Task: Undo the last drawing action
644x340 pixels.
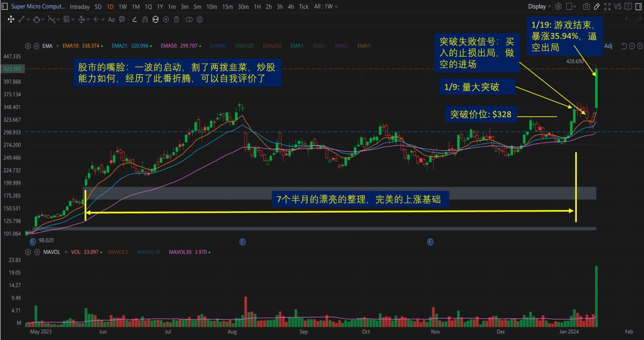Action: tap(627, 19)
